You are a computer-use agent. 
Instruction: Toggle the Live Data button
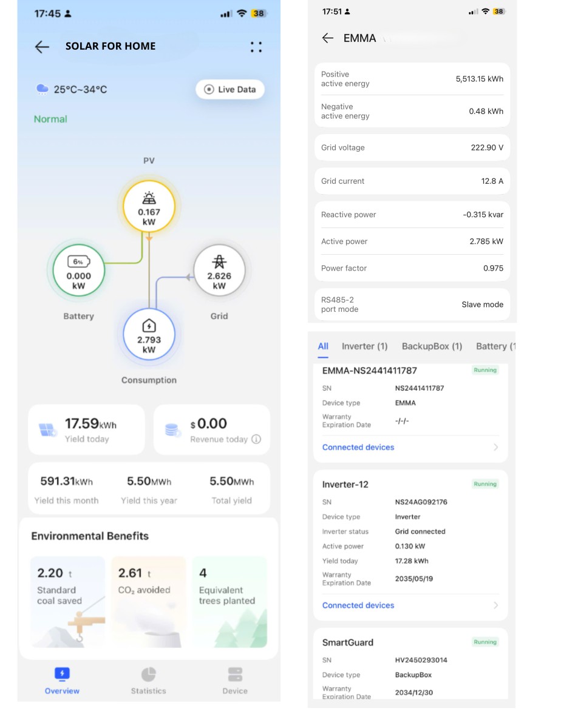(x=230, y=89)
